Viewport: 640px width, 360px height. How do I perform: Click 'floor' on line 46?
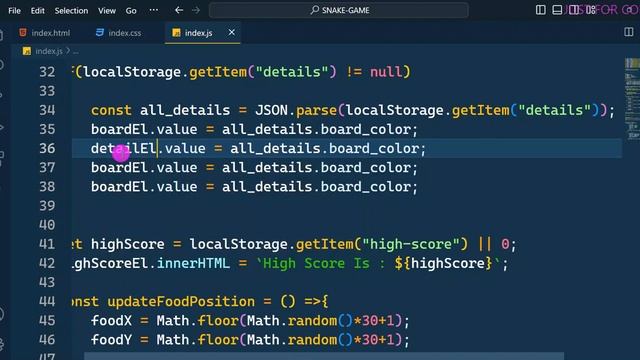point(218,340)
